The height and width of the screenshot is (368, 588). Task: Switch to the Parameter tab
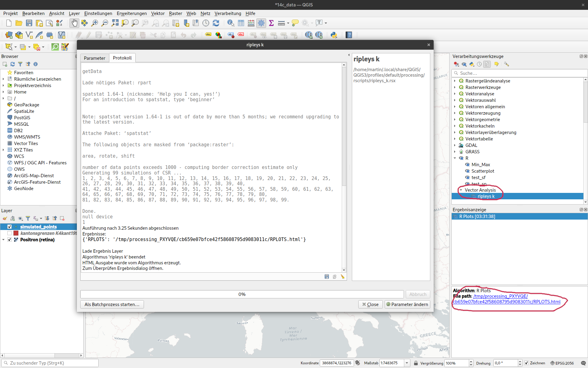click(94, 58)
